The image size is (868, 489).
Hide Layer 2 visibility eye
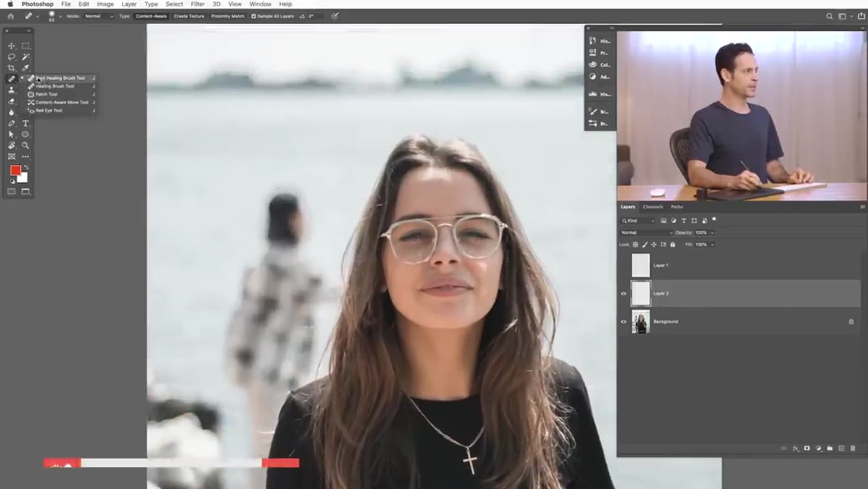point(624,293)
